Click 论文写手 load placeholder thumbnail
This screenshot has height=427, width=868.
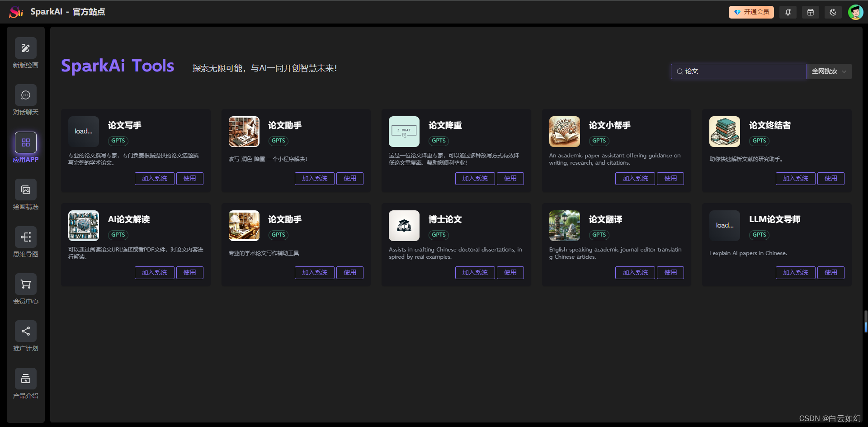coord(84,132)
